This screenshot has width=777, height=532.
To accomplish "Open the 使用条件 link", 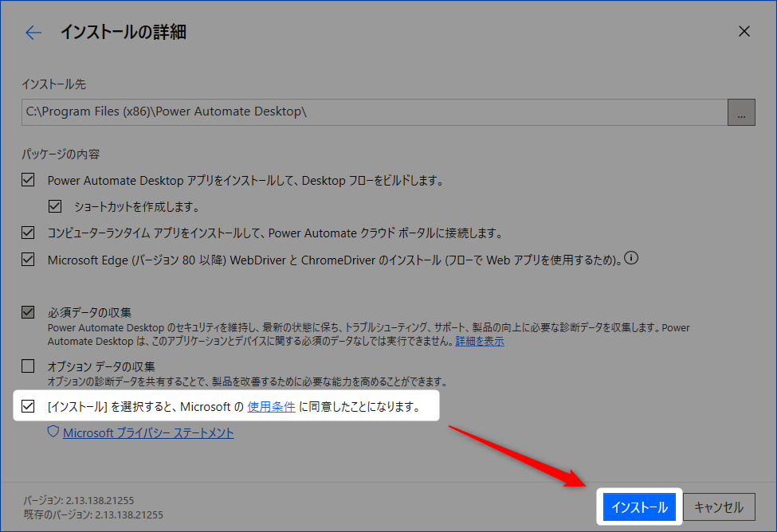I will (271, 407).
